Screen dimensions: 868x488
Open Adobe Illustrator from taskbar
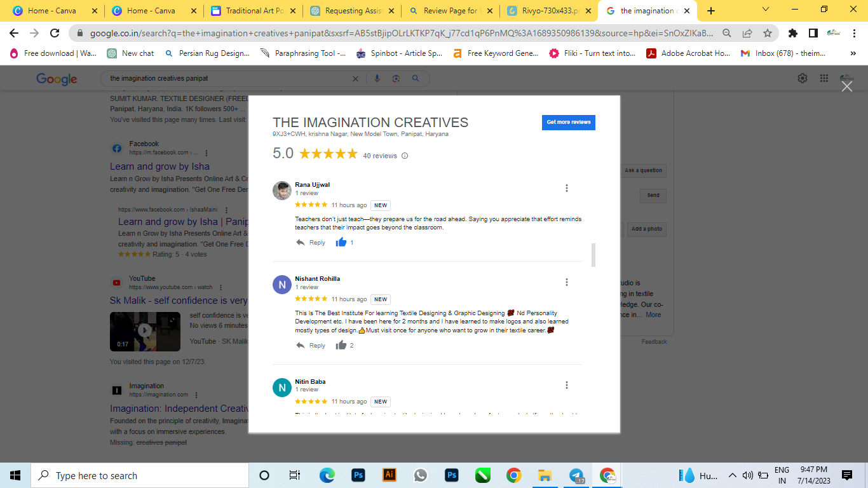pyautogui.click(x=390, y=475)
